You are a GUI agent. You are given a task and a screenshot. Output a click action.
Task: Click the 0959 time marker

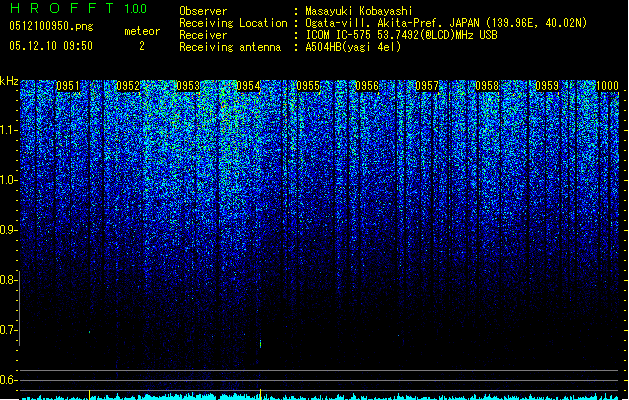pyautogui.click(x=547, y=86)
